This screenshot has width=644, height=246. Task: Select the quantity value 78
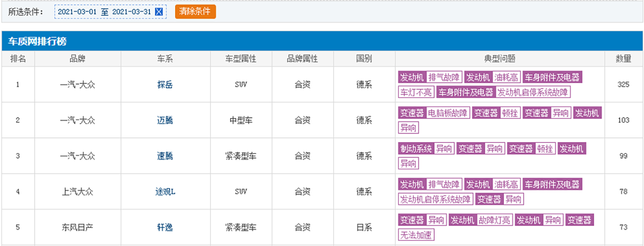(623, 191)
